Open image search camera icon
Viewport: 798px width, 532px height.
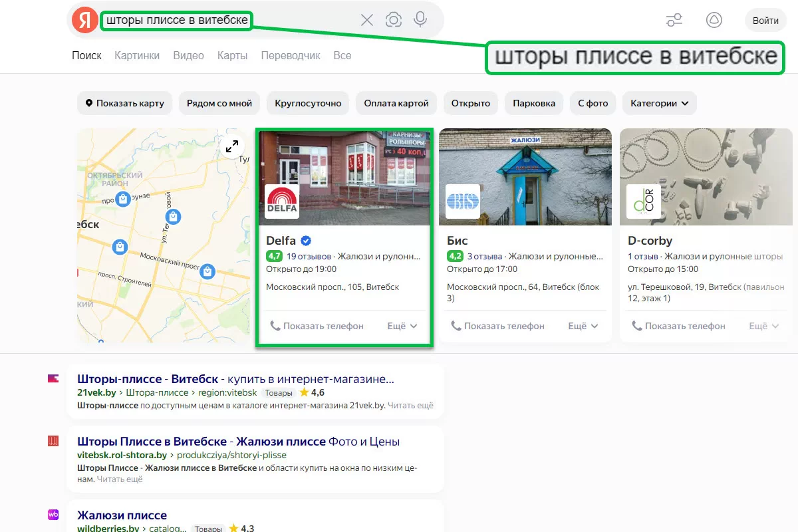click(394, 20)
